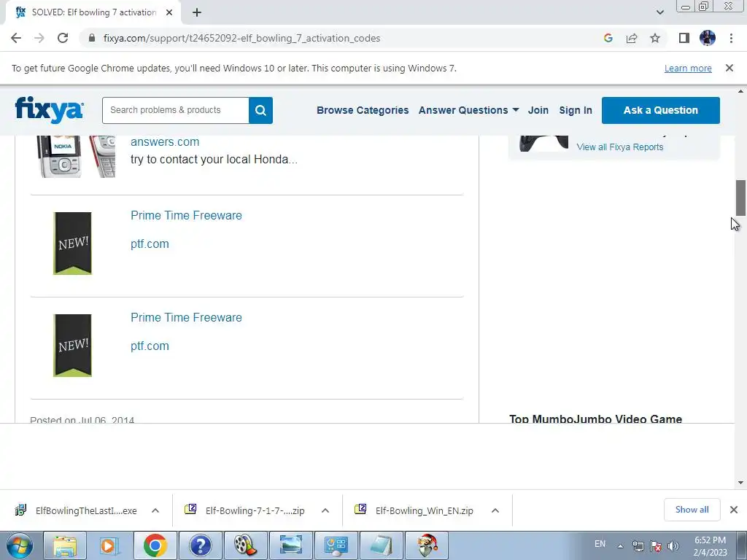This screenshot has height=560, width=747.
Task: Click the Join menu link
Action: pos(538,110)
